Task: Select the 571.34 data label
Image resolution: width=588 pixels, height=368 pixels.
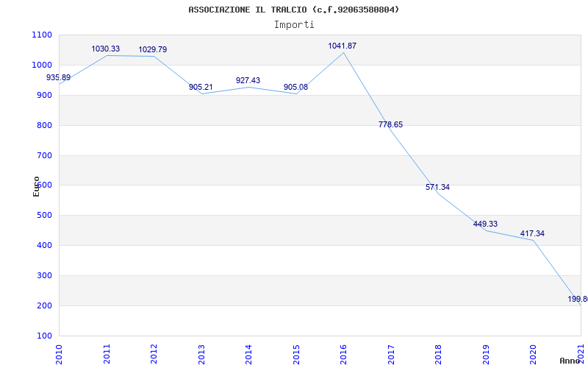Action: [437, 187]
